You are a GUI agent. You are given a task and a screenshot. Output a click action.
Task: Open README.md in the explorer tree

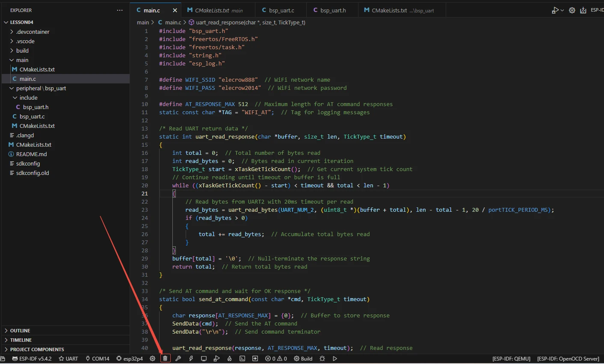point(31,154)
